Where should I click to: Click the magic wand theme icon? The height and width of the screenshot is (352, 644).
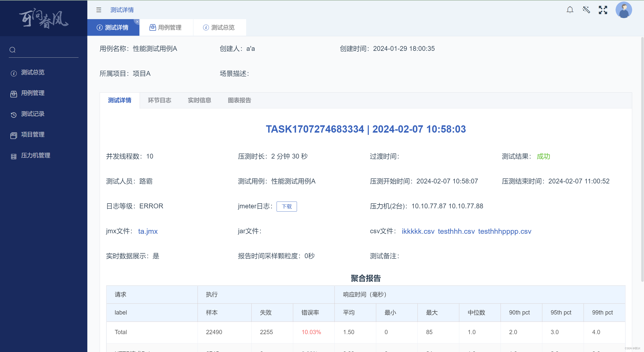pos(586,10)
